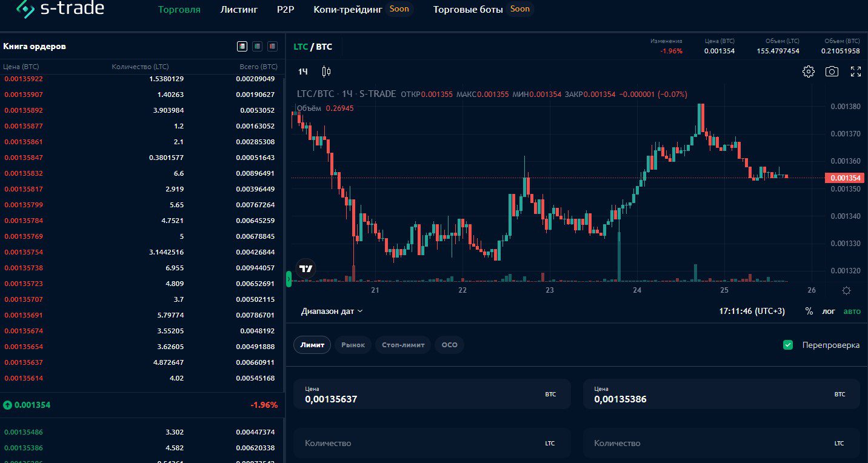Click the Объём 0.26945 indicator label
Screen dimensions: 868x463
(x=325, y=108)
